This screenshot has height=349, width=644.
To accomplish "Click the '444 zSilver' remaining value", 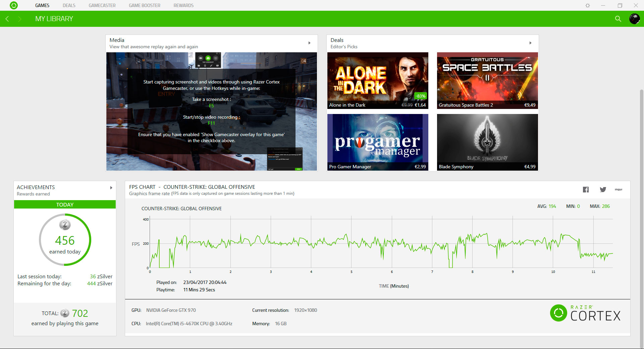I will pos(100,284).
